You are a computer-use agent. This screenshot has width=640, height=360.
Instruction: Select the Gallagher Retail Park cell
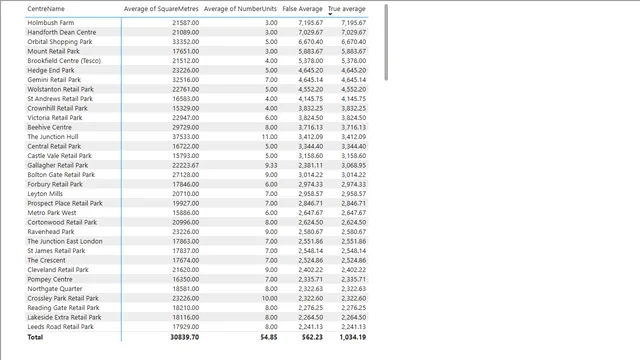58,165
